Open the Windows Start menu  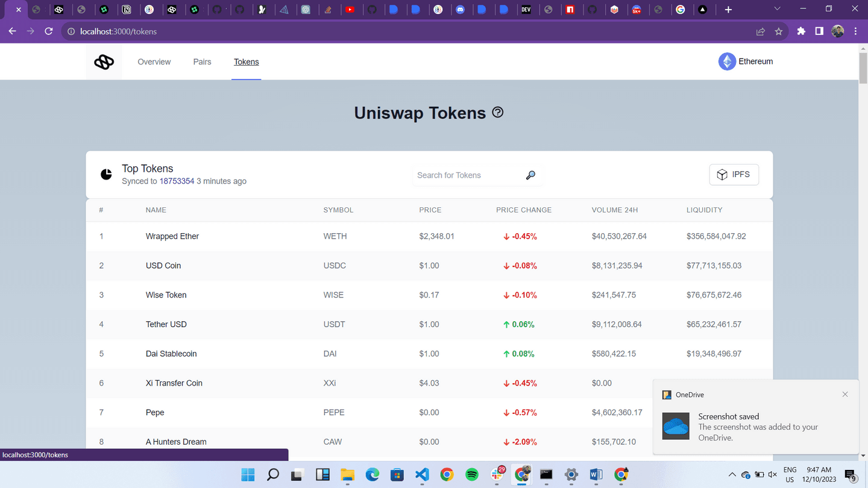[x=248, y=475]
